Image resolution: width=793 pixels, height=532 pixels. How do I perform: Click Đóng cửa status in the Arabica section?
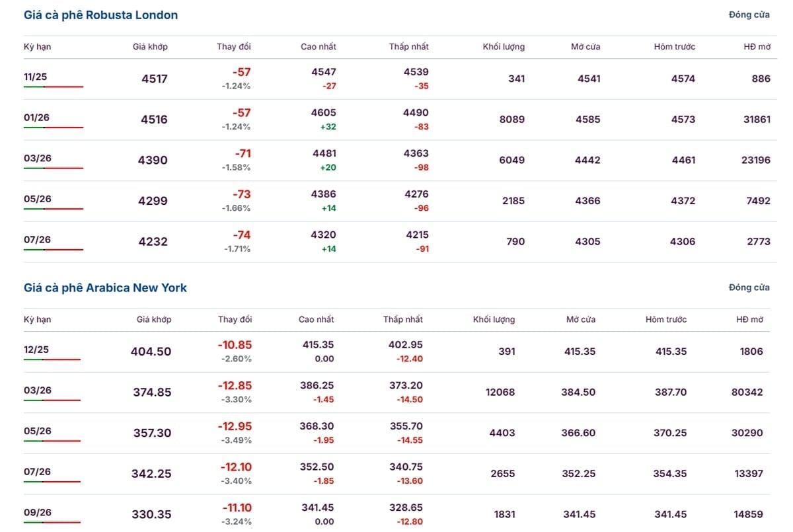pyautogui.click(x=749, y=287)
